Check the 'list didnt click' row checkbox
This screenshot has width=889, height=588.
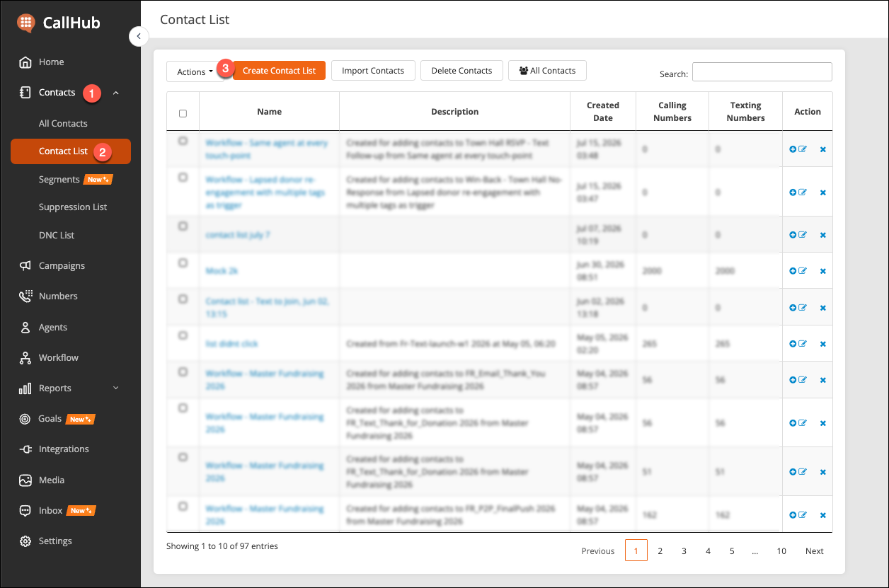[x=183, y=335]
